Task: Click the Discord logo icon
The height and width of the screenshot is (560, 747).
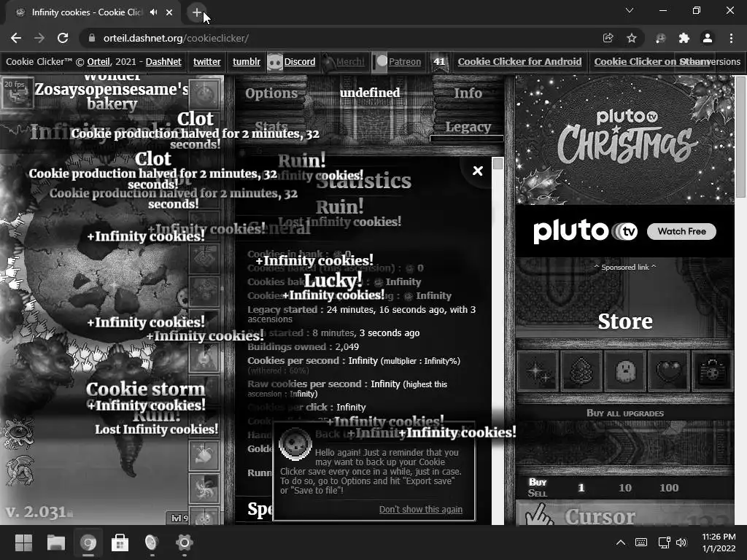Action: click(274, 62)
